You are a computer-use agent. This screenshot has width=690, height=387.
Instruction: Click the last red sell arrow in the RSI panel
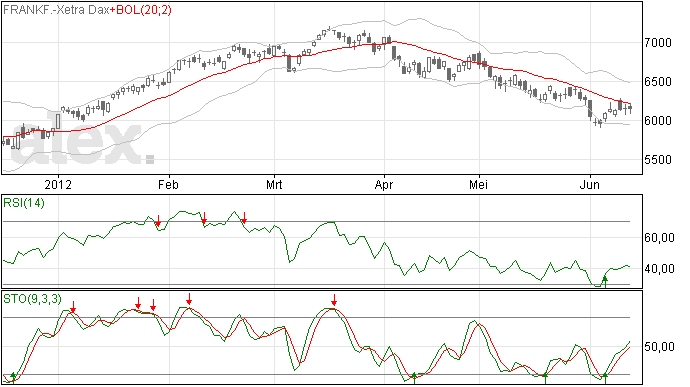[x=244, y=218]
